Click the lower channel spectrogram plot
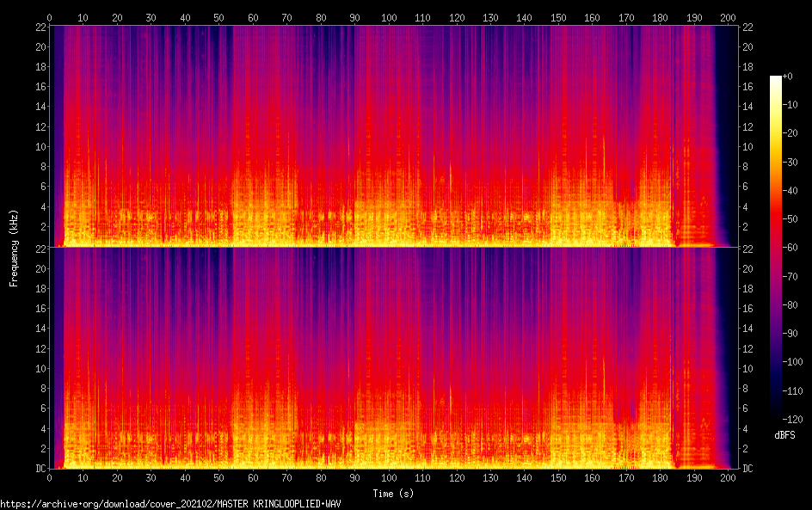 point(394,359)
